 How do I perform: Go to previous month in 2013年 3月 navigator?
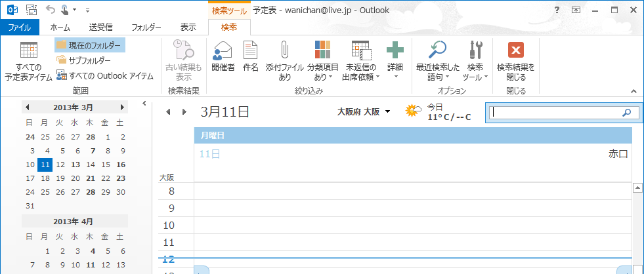28,108
